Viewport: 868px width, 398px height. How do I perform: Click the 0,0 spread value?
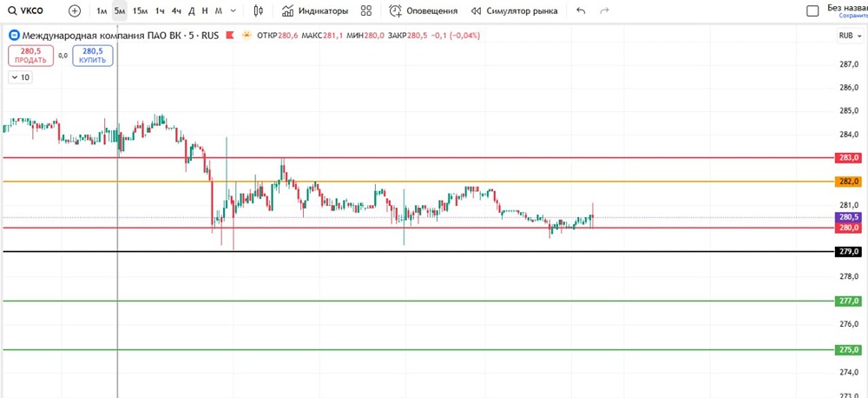(62, 56)
